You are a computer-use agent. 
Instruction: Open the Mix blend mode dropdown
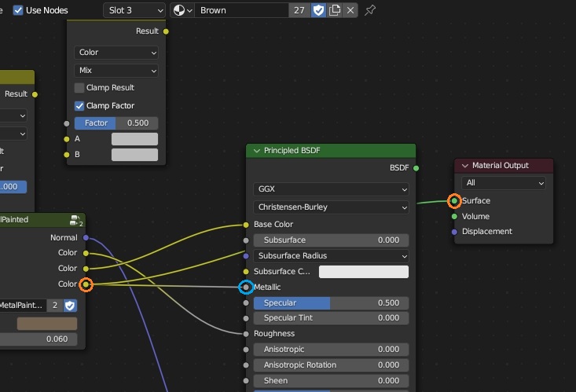coord(116,71)
